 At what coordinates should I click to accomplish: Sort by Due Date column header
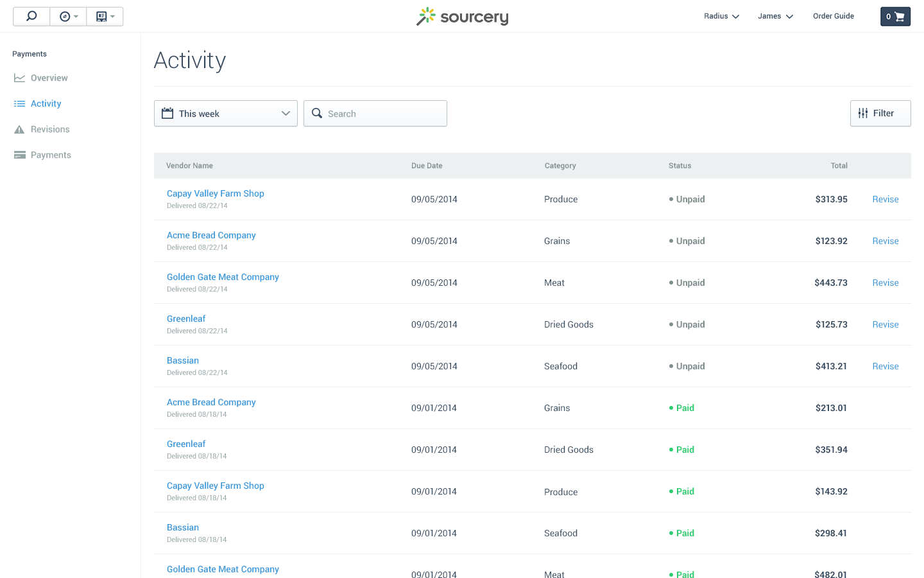point(427,166)
